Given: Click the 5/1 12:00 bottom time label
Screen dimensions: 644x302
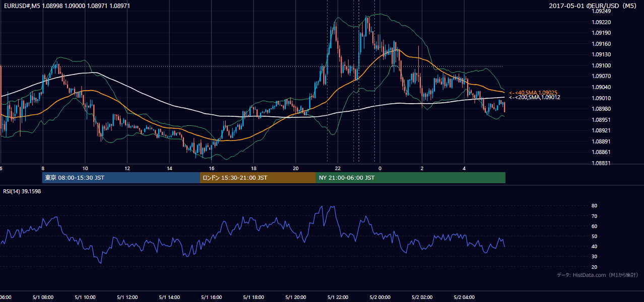Looking at the screenshot, I should 127,297.
